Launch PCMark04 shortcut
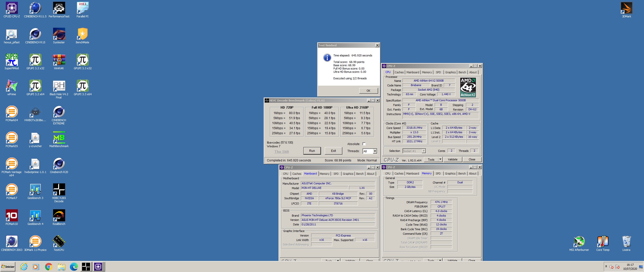This screenshot has height=272, width=644. (12, 114)
